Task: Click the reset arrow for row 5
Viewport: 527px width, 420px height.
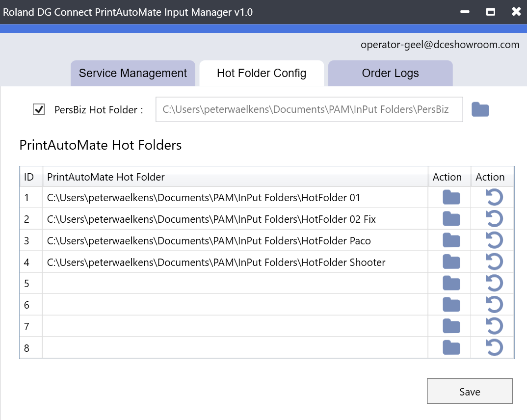Action: [494, 283]
